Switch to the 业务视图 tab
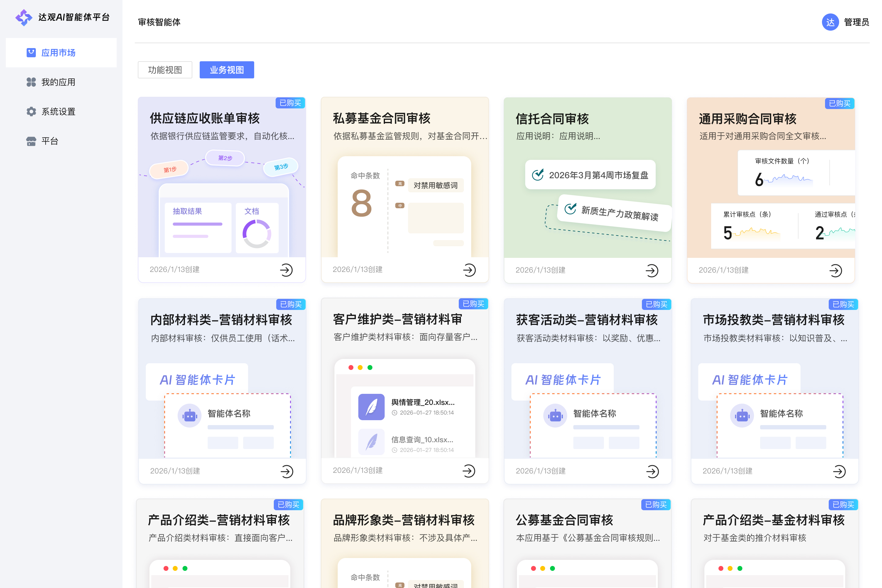882x588 pixels. (x=227, y=70)
